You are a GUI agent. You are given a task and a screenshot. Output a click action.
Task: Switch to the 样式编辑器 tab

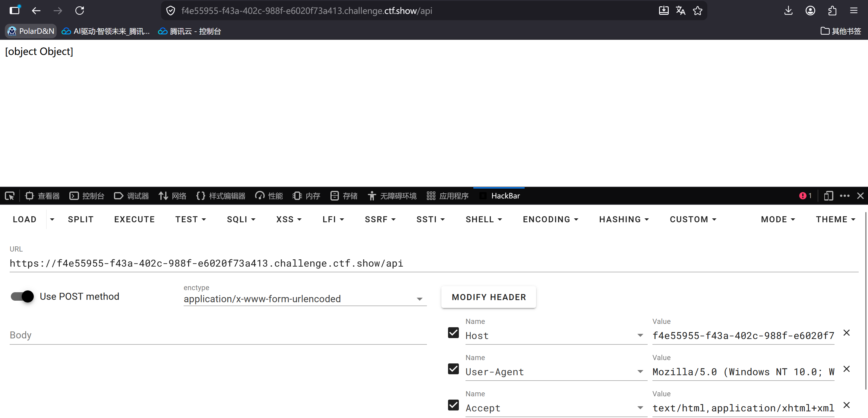[x=221, y=196]
